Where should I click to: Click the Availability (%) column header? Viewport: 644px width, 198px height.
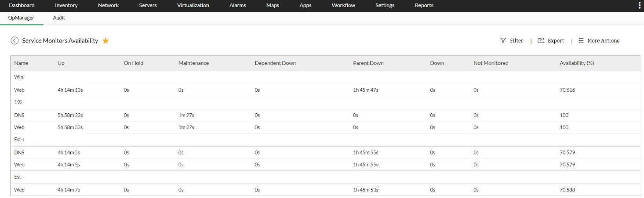pyautogui.click(x=576, y=63)
